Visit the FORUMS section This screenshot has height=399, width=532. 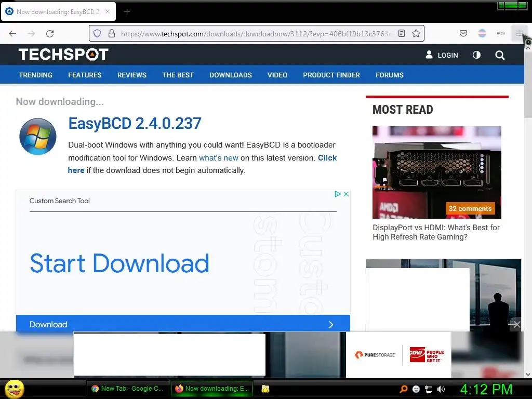click(x=390, y=75)
